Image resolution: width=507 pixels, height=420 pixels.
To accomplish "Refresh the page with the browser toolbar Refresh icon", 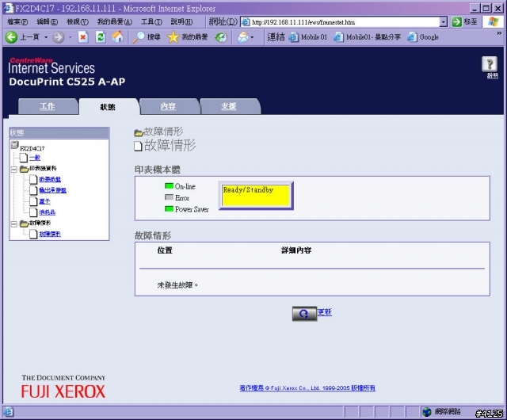I will tap(101, 37).
